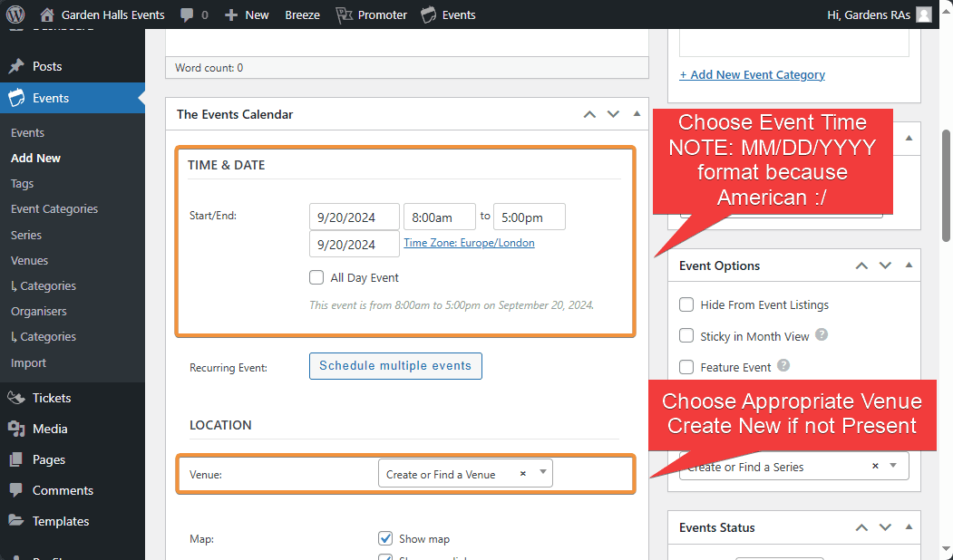This screenshot has height=560, width=953.
Task: Click the WordPress logo icon
Action: click(x=15, y=14)
